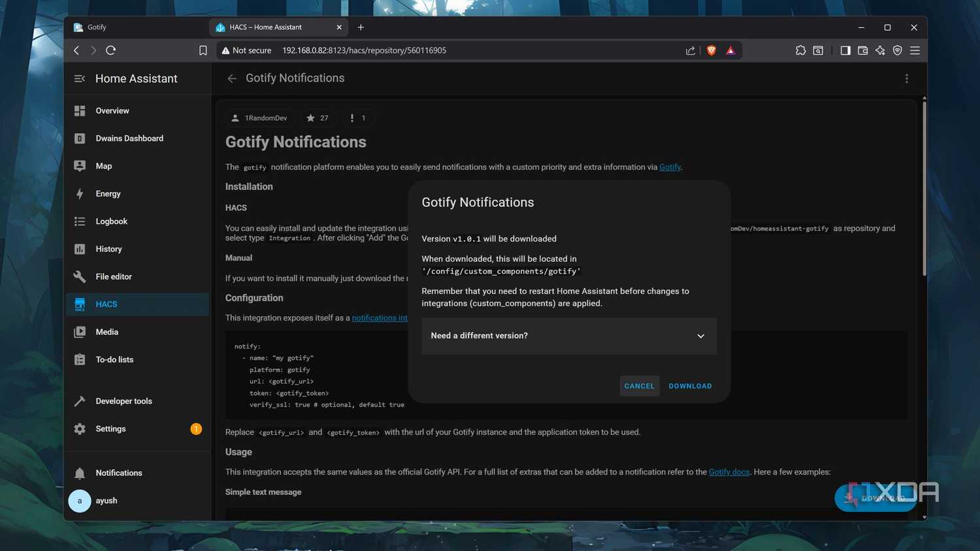The width and height of the screenshot is (980, 551).
Task: Click the address bar URL
Action: pos(364,50)
